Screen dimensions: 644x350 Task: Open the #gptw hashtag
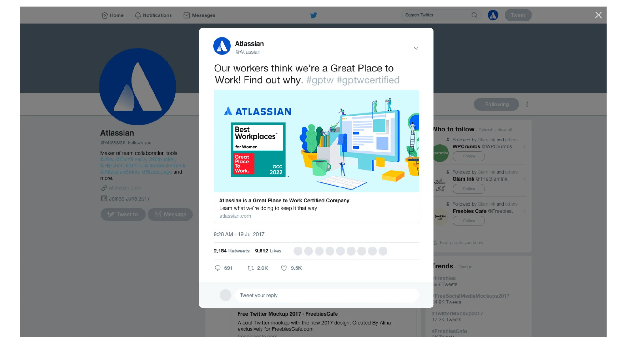[320, 80]
